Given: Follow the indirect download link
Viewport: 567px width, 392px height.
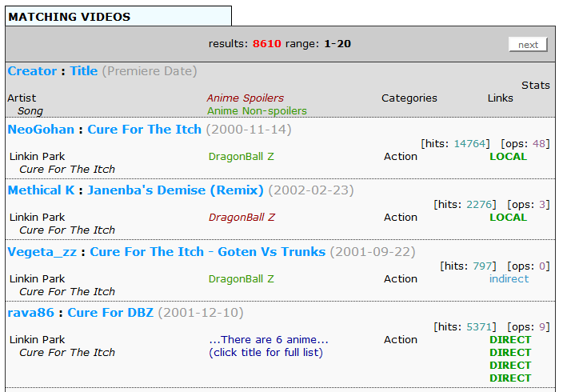Looking at the screenshot, I should (x=509, y=279).
